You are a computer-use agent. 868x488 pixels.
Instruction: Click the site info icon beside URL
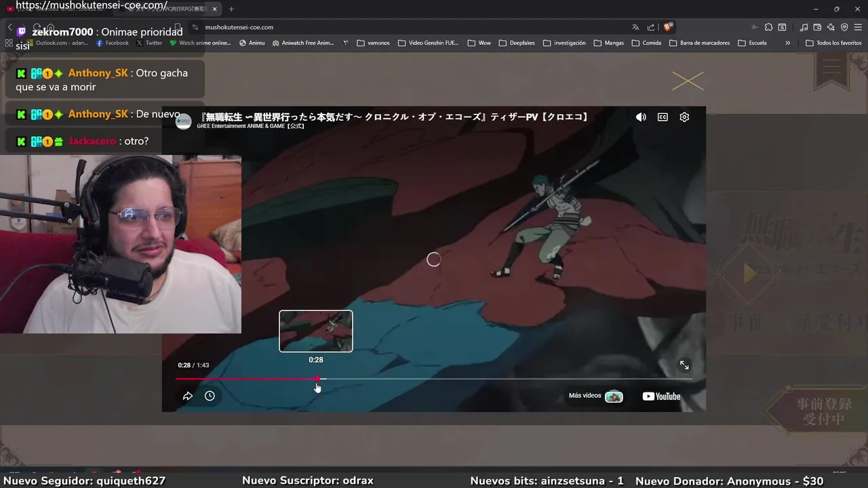(195, 27)
